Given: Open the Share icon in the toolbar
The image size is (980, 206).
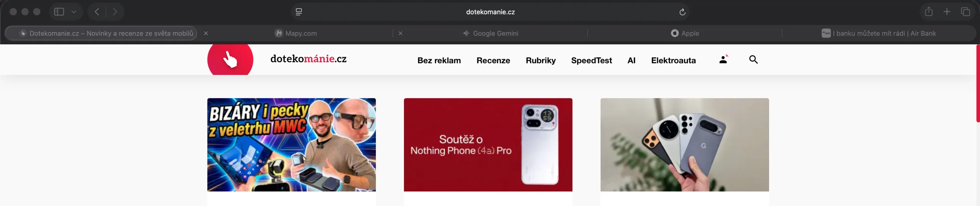Looking at the screenshot, I should coord(929,11).
